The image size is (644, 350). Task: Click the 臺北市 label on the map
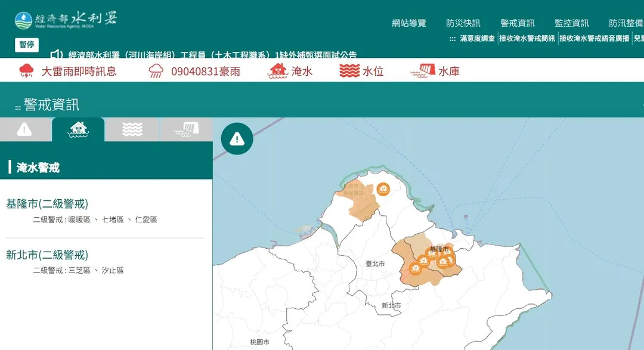tap(376, 264)
